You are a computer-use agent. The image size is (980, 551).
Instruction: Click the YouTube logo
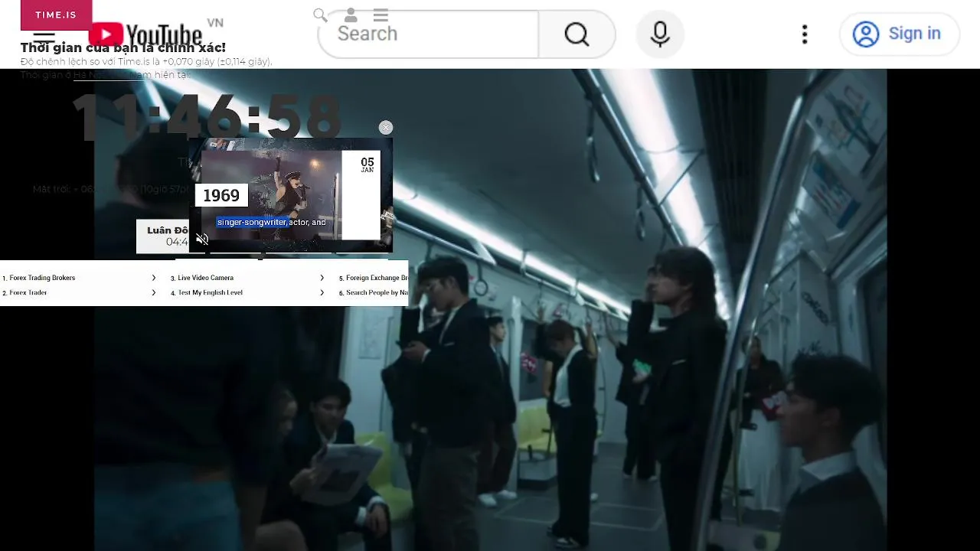(x=145, y=35)
